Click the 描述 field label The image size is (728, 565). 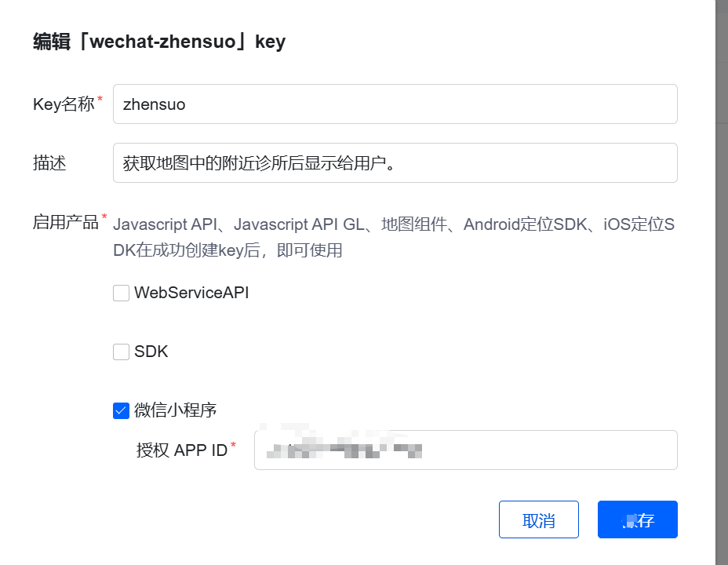[49, 162]
